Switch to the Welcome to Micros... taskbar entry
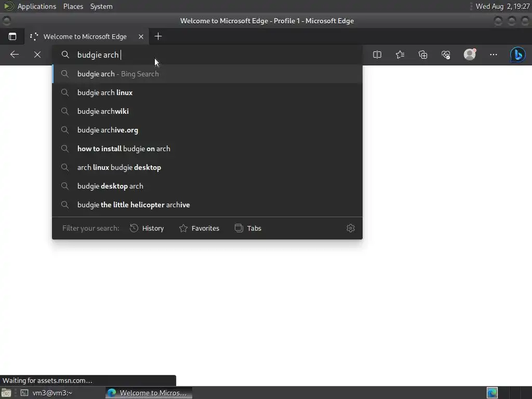The image size is (532, 399). click(149, 393)
